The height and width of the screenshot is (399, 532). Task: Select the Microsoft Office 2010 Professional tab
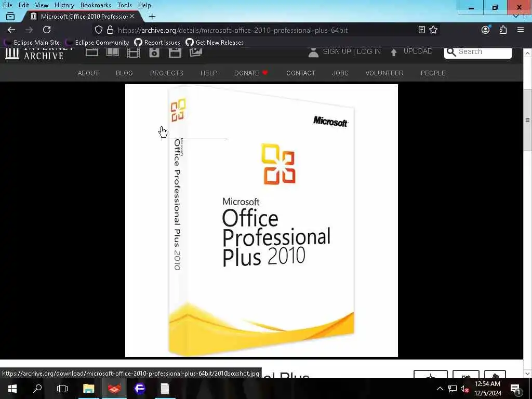click(x=82, y=16)
